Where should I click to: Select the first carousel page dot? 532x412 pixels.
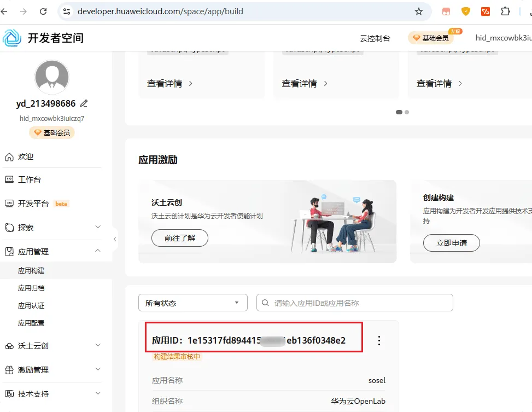(399, 112)
